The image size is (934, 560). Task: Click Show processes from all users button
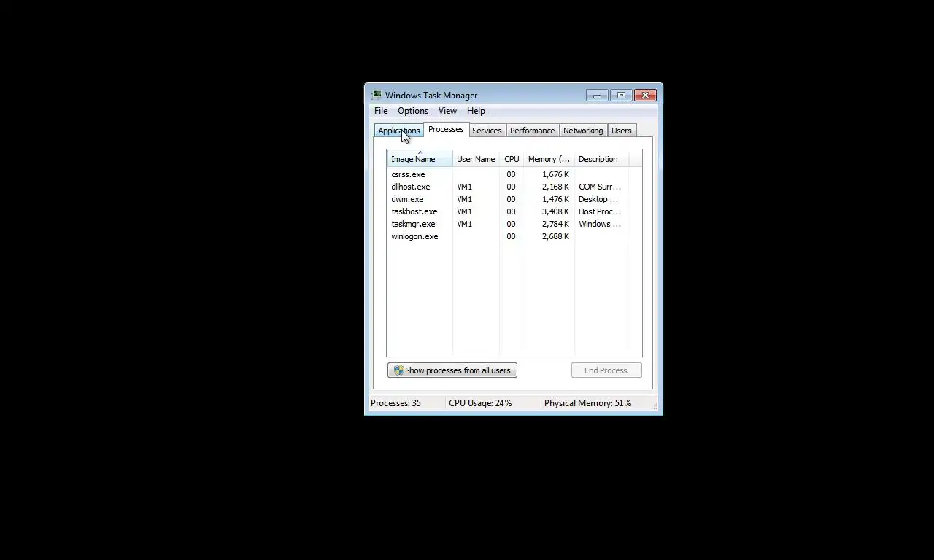452,370
